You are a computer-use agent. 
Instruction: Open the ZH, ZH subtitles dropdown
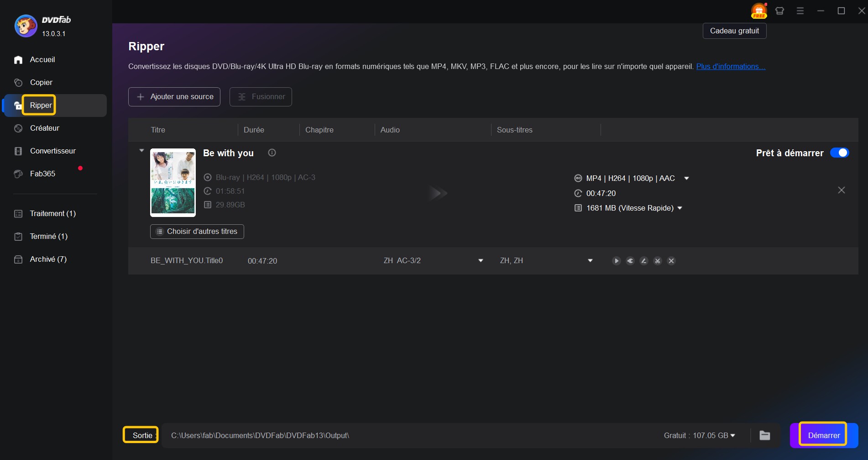tap(590, 260)
